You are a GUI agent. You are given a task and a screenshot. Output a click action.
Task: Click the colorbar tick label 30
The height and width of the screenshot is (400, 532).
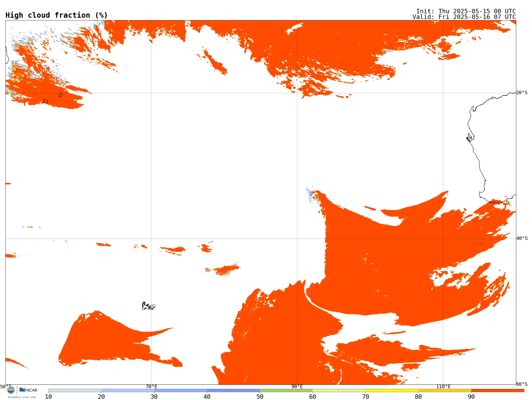click(154, 397)
